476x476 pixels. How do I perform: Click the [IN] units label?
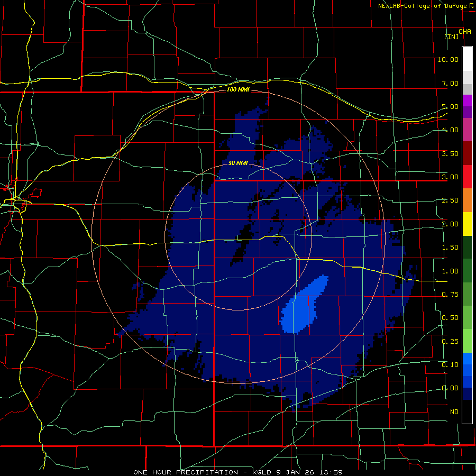(452, 36)
